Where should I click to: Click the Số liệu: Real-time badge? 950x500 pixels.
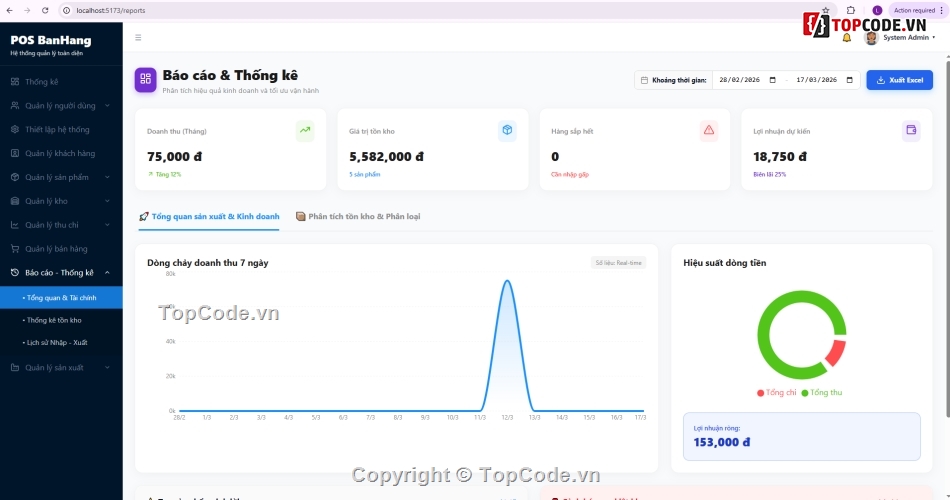tap(618, 262)
